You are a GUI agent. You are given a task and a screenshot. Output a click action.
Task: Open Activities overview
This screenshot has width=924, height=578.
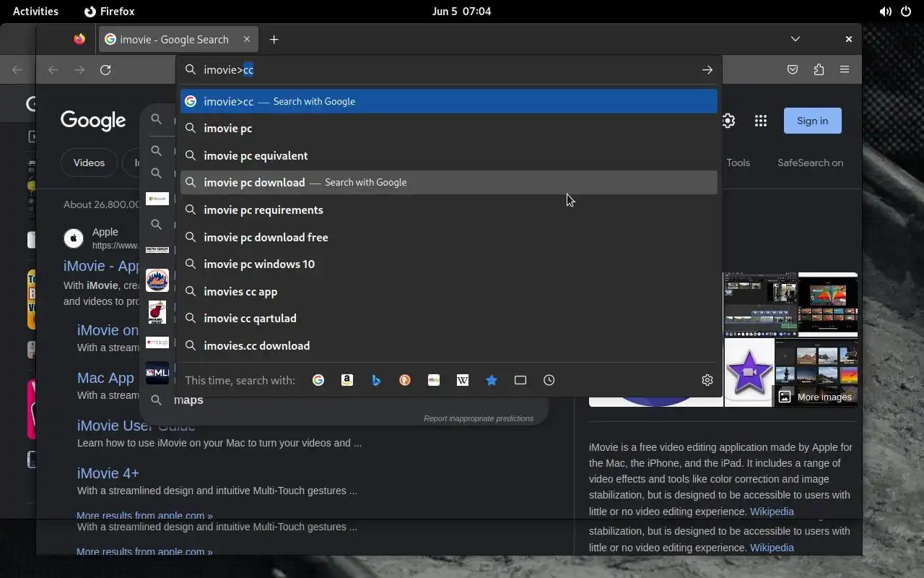tap(35, 12)
